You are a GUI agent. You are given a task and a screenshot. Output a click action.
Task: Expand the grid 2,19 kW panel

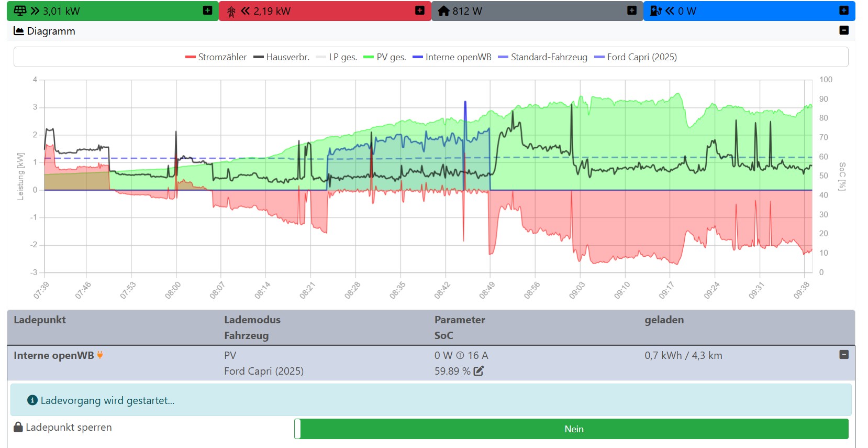click(419, 10)
